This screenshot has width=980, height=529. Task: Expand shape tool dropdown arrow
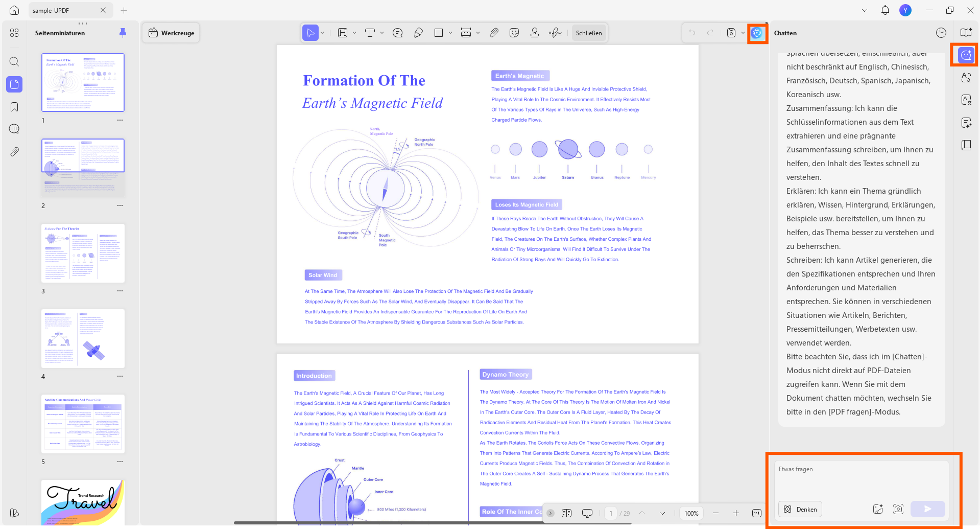(450, 33)
